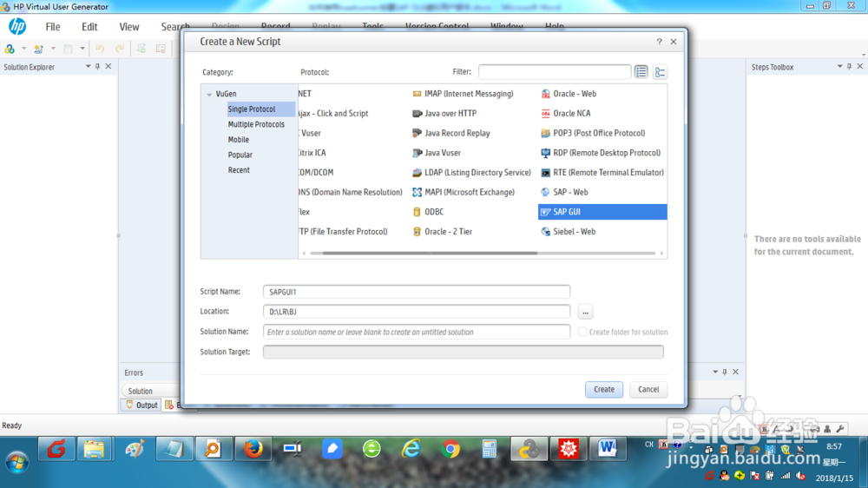868x488 pixels.
Task: Switch to the Output tab
Action: [x=141, y=405]
